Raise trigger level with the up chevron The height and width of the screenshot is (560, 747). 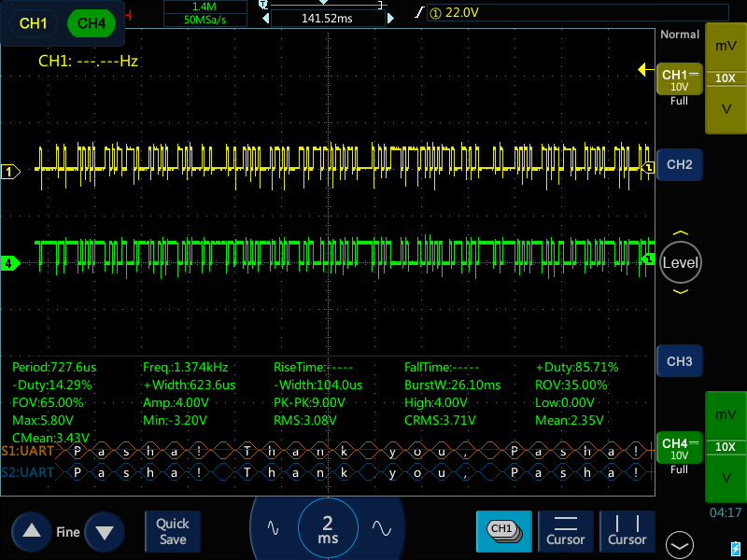pyautogui.click(x=680, y=233)
